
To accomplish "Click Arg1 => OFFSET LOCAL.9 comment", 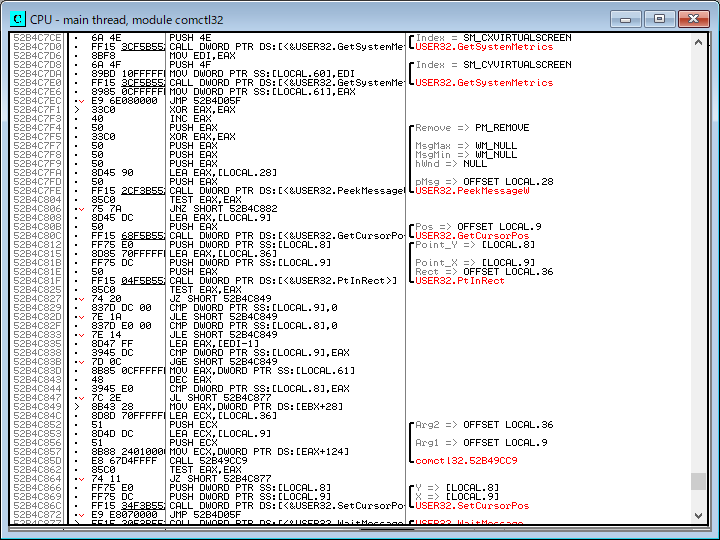I will pos(481,443).
